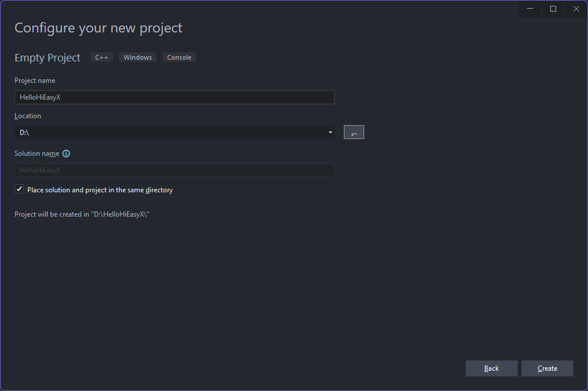Open the browse folder ellipsis button

[354, 132]
